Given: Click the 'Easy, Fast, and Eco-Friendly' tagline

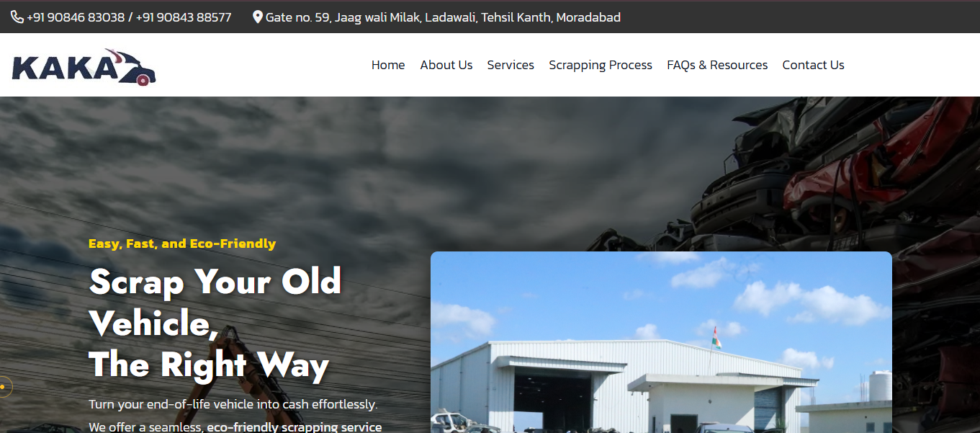Looking at the screenshot, I should [x=182, y=244].
